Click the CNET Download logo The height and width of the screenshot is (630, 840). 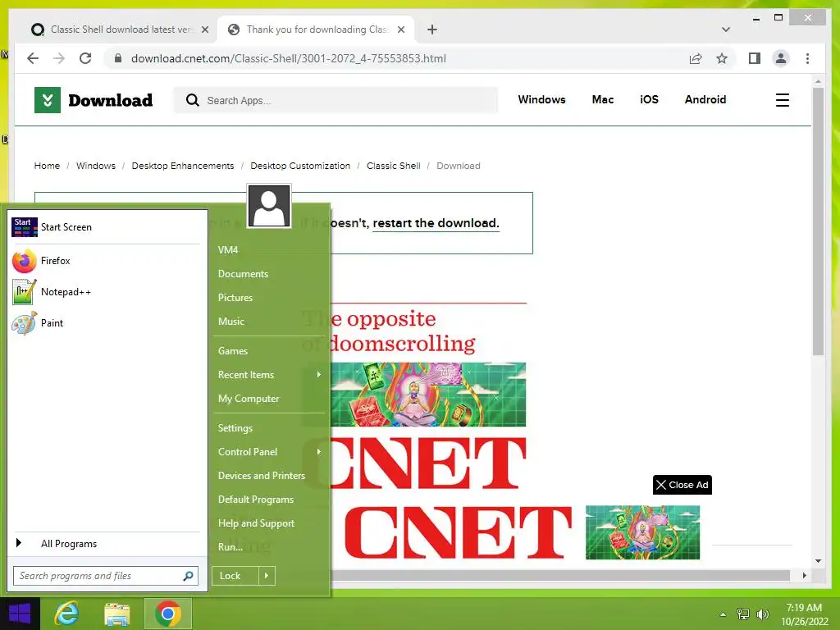94,100
